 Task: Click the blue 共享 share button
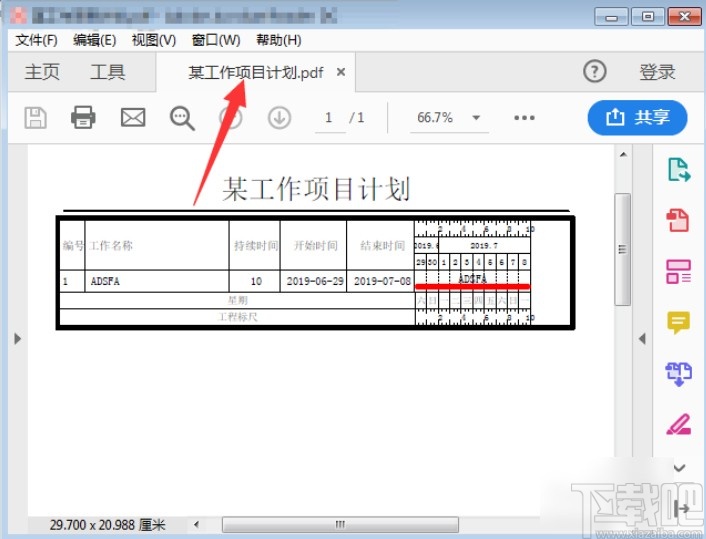pos(638,118)
